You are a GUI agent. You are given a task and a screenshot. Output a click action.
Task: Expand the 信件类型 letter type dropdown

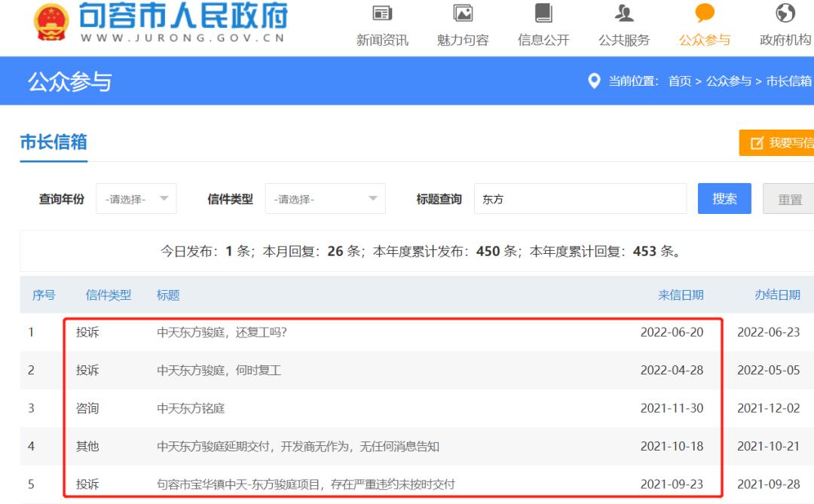point(325,198)
